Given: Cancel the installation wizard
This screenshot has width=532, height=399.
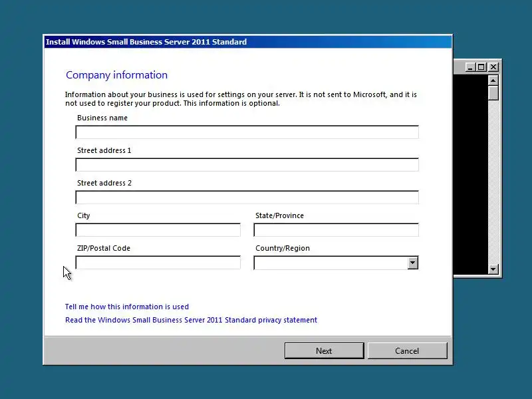Looking at the screenshot, I should pyautogui.click(x=407, y=351).
